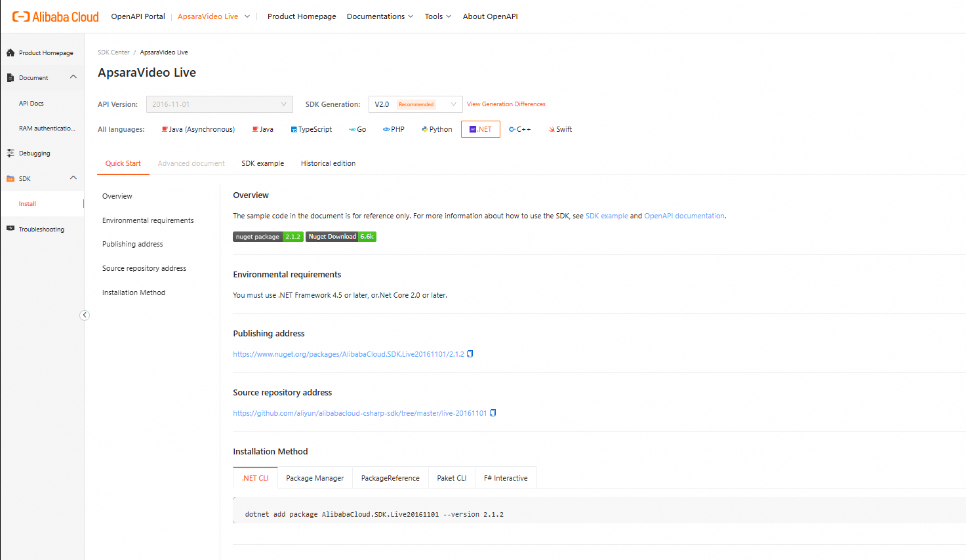The height and width of the screenshot is (560, 966).
Task: Collapse the SDK section chevron
Action: click(73, 178)
